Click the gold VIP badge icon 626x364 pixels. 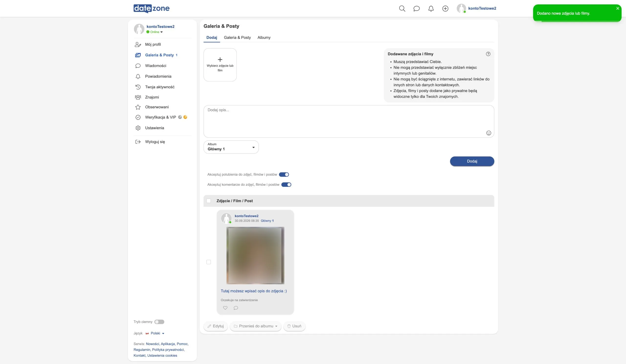click(185, 117)
